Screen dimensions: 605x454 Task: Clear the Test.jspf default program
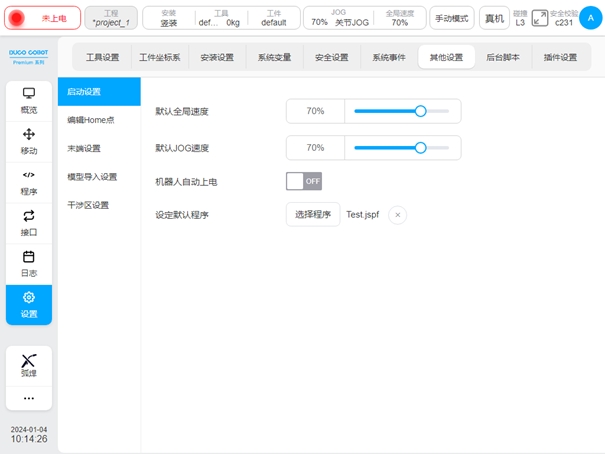pyautogui.click(x=397, y=214)
